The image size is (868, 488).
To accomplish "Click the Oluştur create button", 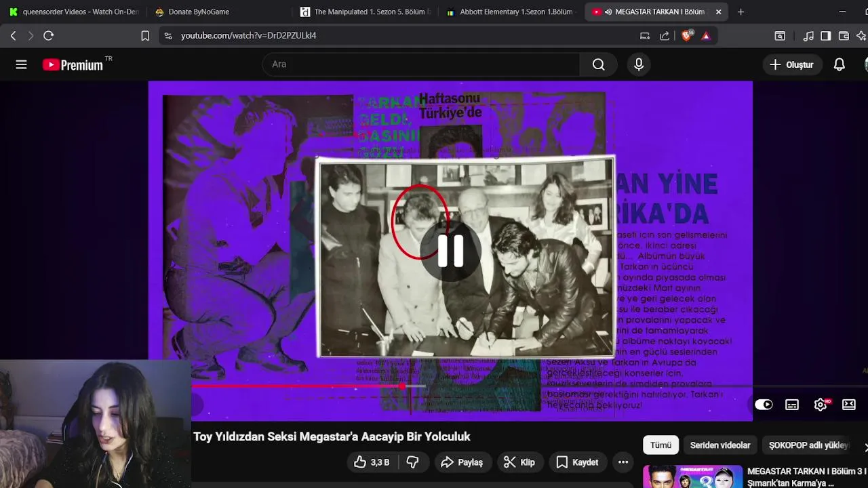I will tap(791, 64).
